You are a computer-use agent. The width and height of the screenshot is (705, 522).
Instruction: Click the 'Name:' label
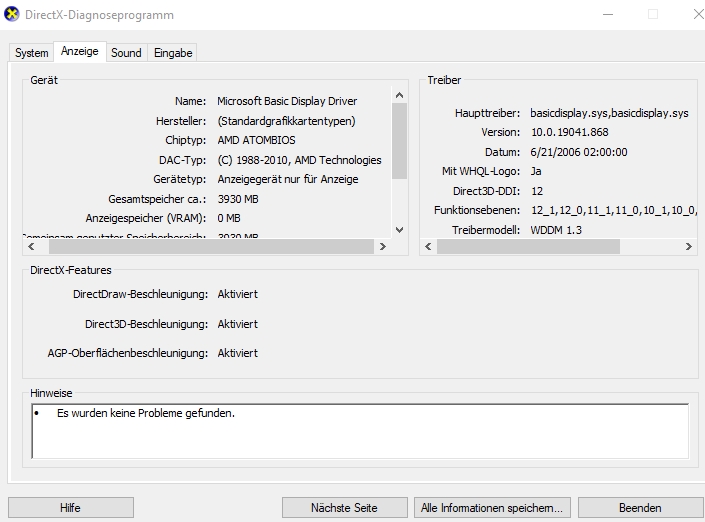(x=190, y=101)
